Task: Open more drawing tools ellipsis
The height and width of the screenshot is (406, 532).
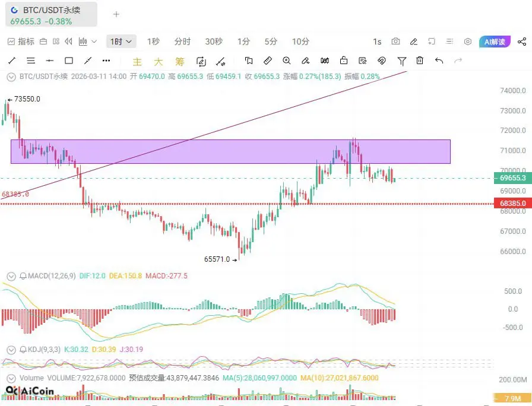Action: pos(106,61)
